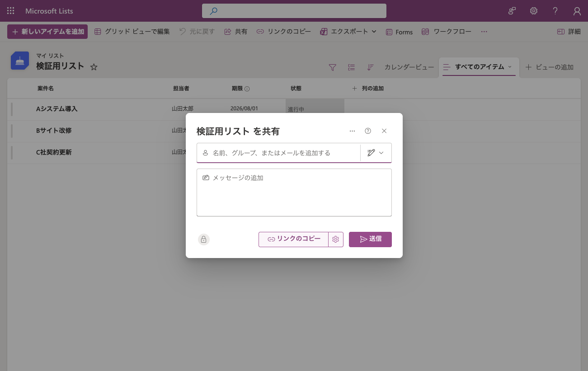
Task: Open the 詳細 details pane
Action: [x=569, y=32]
